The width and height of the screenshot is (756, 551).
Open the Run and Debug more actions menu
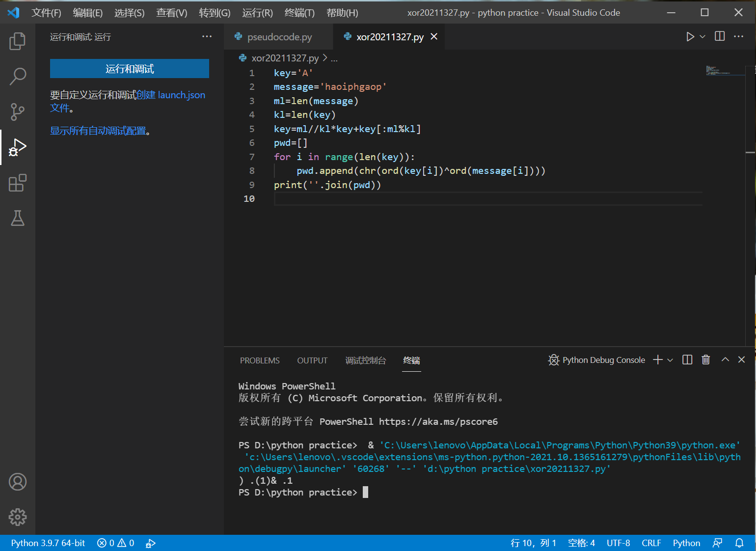[x=207, y=37]
